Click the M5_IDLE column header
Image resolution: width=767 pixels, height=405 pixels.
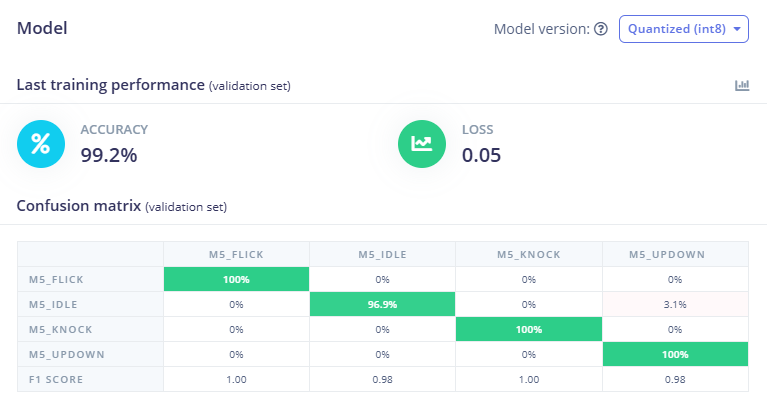point(383,254)
